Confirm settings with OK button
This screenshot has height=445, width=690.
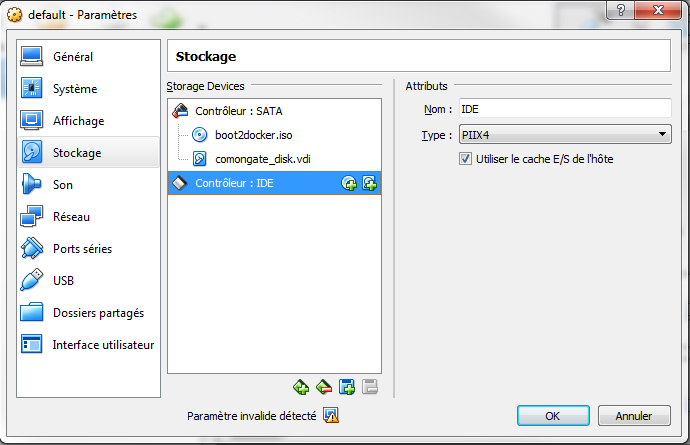553,416
